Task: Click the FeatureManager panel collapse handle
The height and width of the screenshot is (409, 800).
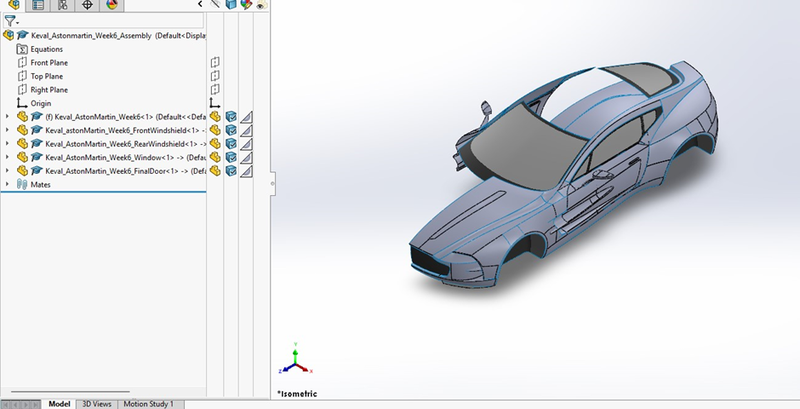Action: 273,184
